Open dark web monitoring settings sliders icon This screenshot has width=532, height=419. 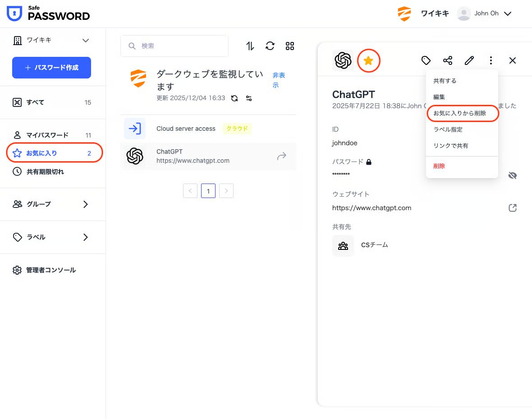(249, 98)
